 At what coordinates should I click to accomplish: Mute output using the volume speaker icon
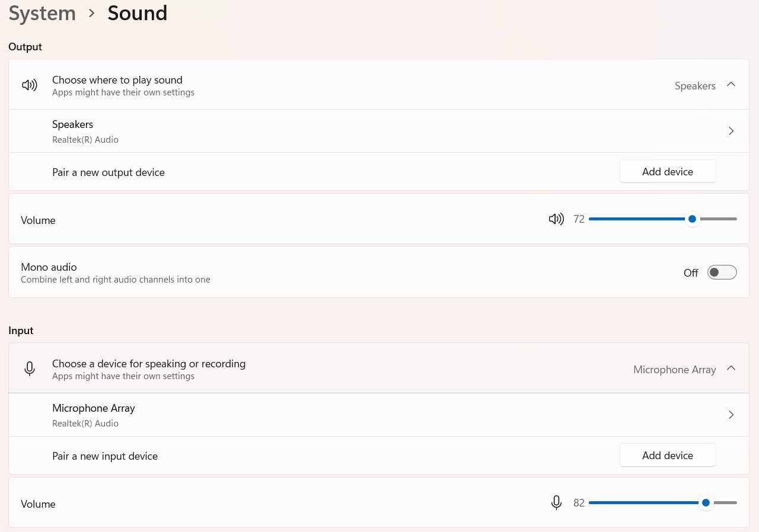click(556, 219)
